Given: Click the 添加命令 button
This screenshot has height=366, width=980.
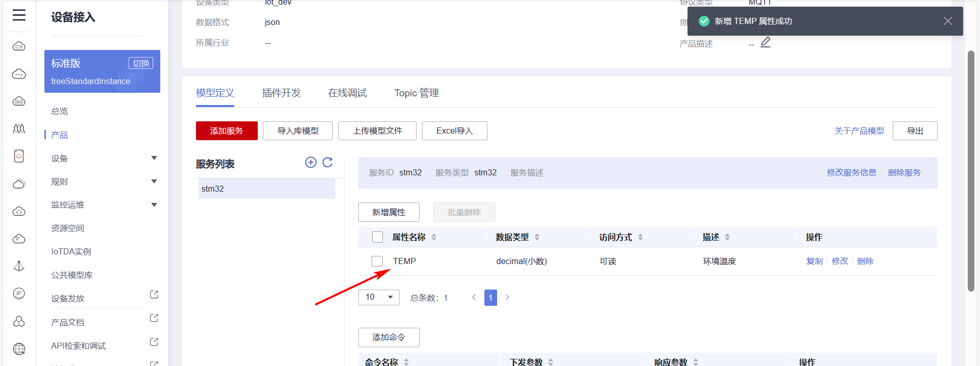Looking at the screenshot, I should click(388, 337).
